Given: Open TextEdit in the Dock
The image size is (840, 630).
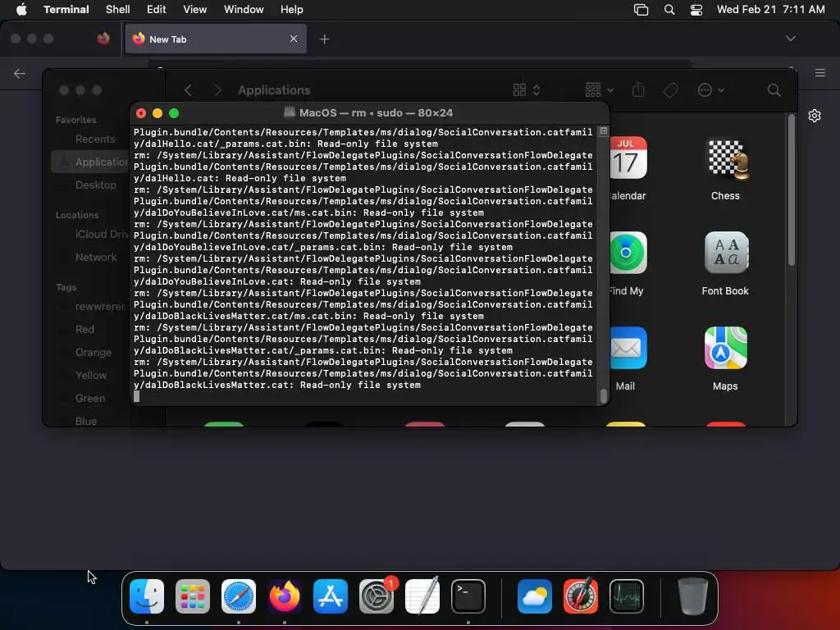Looking at the screenshot, I should click(x=422, y=596).
